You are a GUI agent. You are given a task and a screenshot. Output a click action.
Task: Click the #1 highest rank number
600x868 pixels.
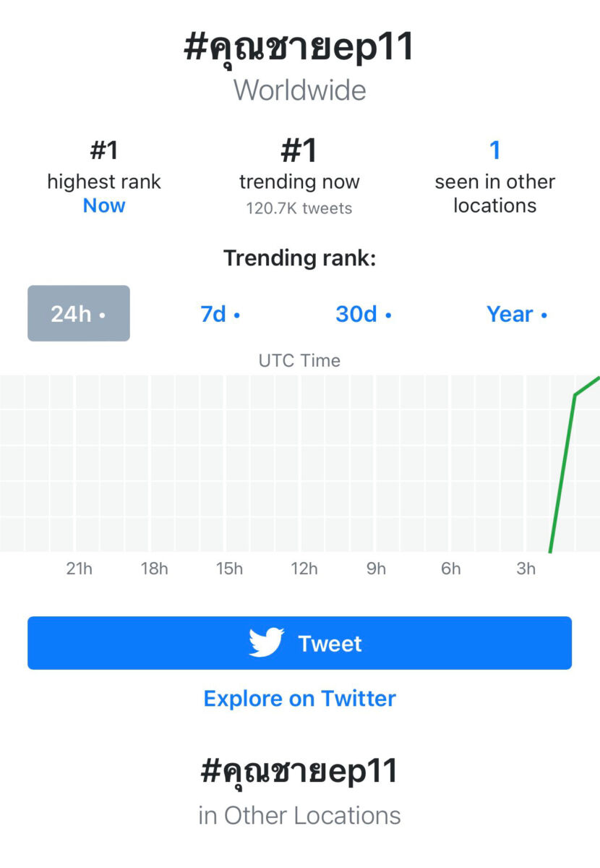[x=104, y=150]
